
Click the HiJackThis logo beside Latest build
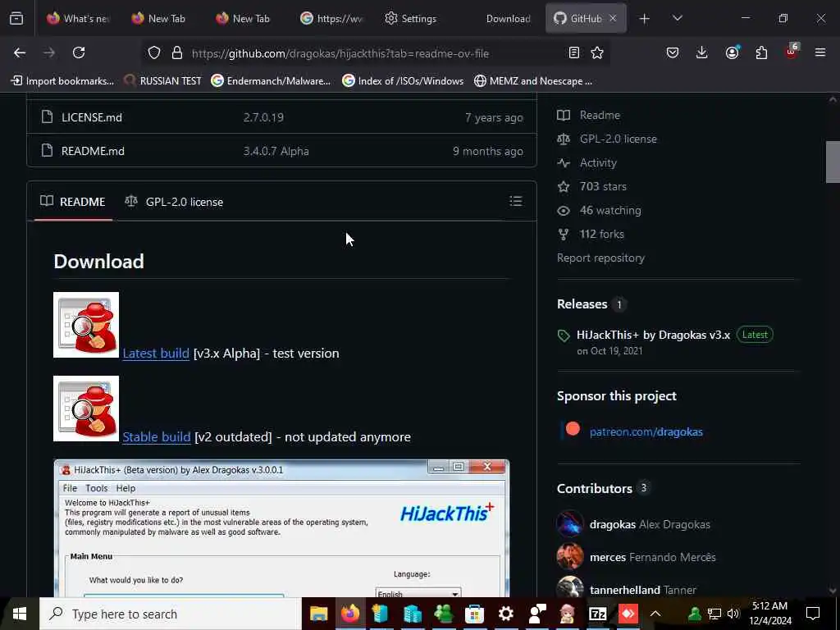(85, 325)
